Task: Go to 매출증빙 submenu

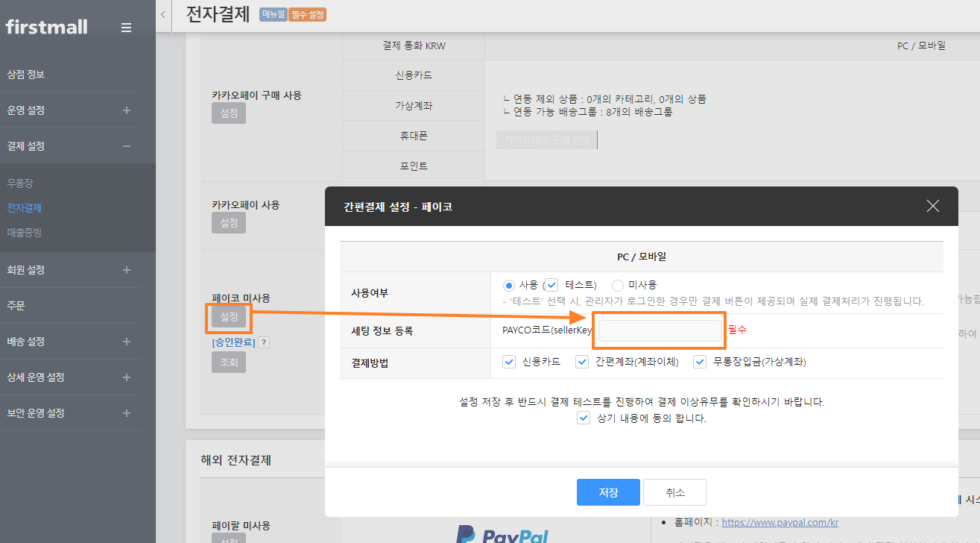Action: coord(25,233)
